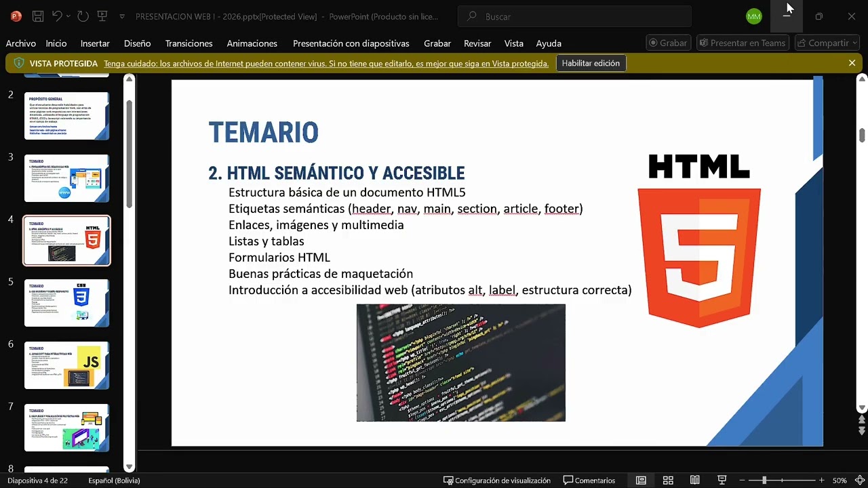Start Slide Show icon in status bar
The width and height of the screenshot is (868, 488).
[x=722, y=481]
